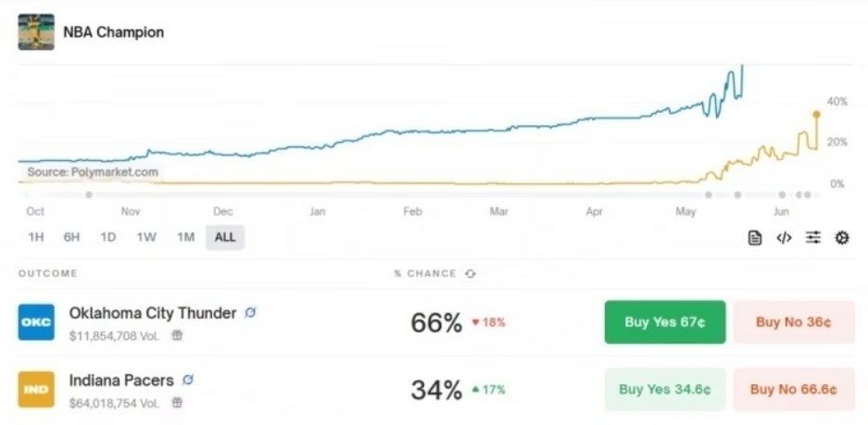Open the document/rules icon beside the chart
Viewport: 868px width, 425px height.
coord(754,238)
